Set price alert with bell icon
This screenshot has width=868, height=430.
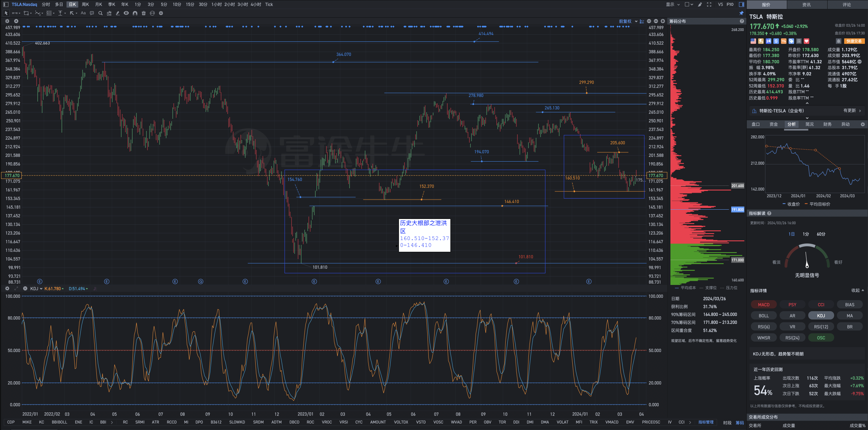(x=838, y=41)
